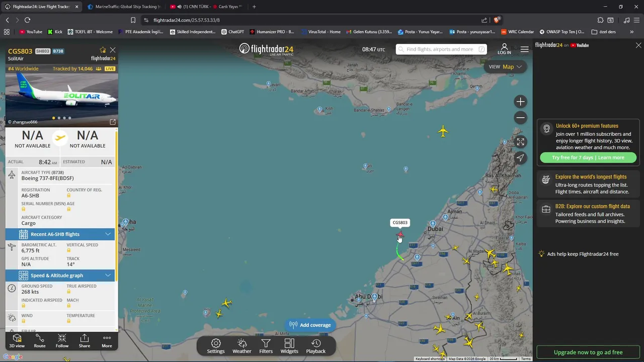The height and width of the screenshot is (362, 644).
Task: Toggle Follow mode for the aircraft
Action: 62,341
